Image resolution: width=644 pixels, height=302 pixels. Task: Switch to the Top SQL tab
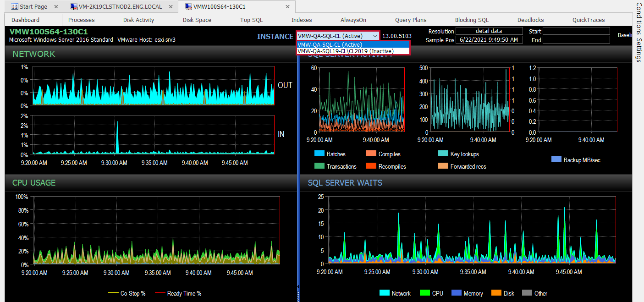251,20
